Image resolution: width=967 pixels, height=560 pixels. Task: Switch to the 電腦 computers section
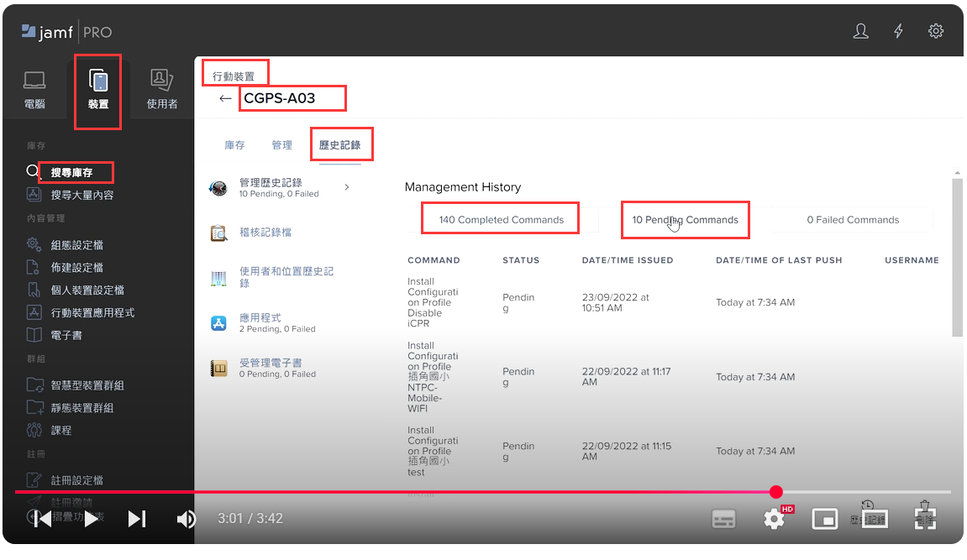[x=34, y=91]
